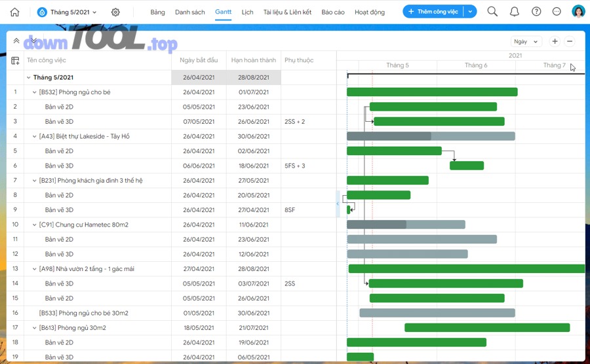Select the [C91] Chung cư Hametec progress bar
This screenshot has height=364, width=590.
click(x=406, y=225)
